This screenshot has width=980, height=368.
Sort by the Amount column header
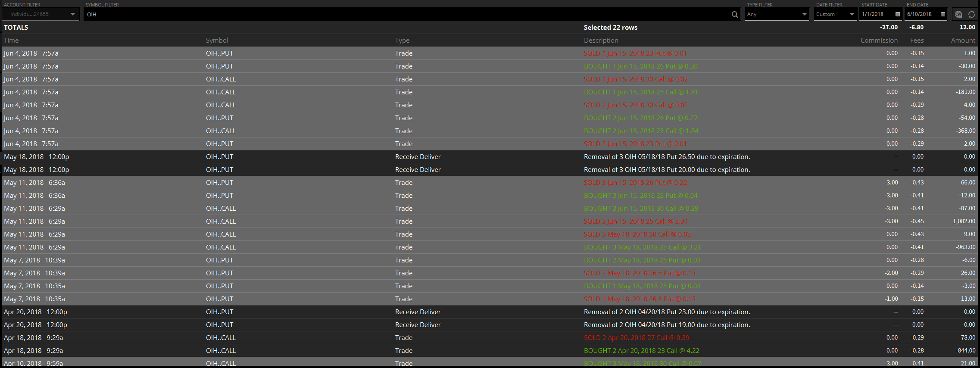tap(963, 41)
